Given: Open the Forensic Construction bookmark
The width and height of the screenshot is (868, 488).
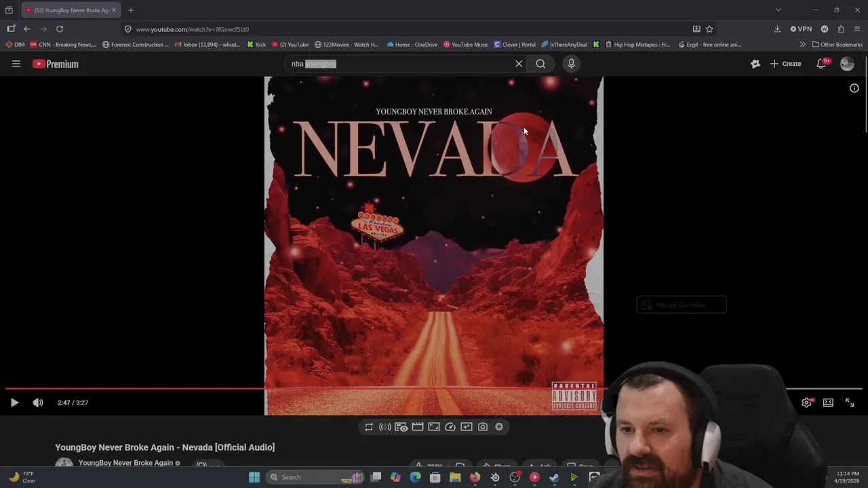Looking at the screenshot, I should (x=136, y=45).
